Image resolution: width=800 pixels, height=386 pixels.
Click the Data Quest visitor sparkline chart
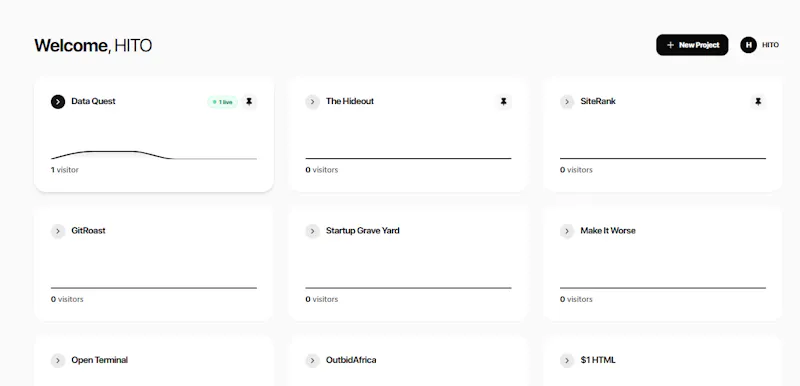[154, 155]
